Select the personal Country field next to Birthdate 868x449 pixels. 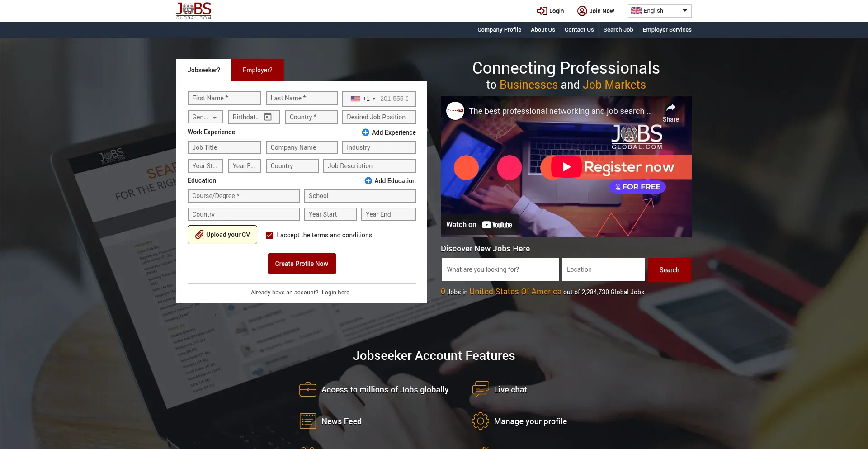(x=311, y=117)
